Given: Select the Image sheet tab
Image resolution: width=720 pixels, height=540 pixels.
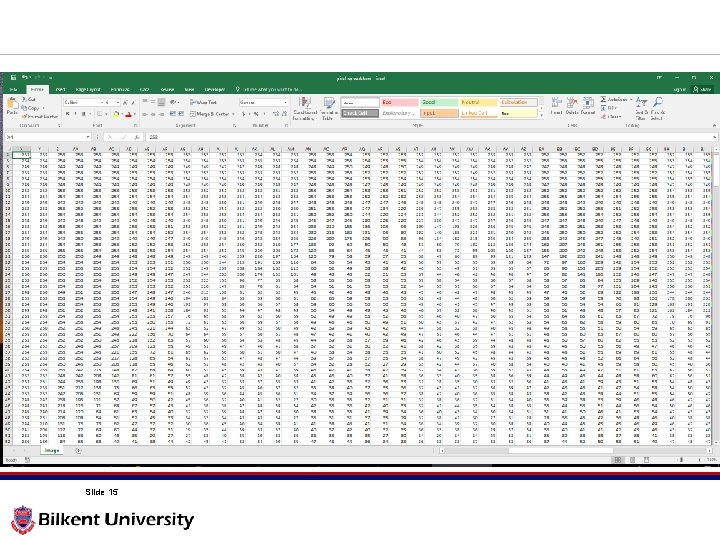Looking at the screenshot, I should [x=51, y=450].
